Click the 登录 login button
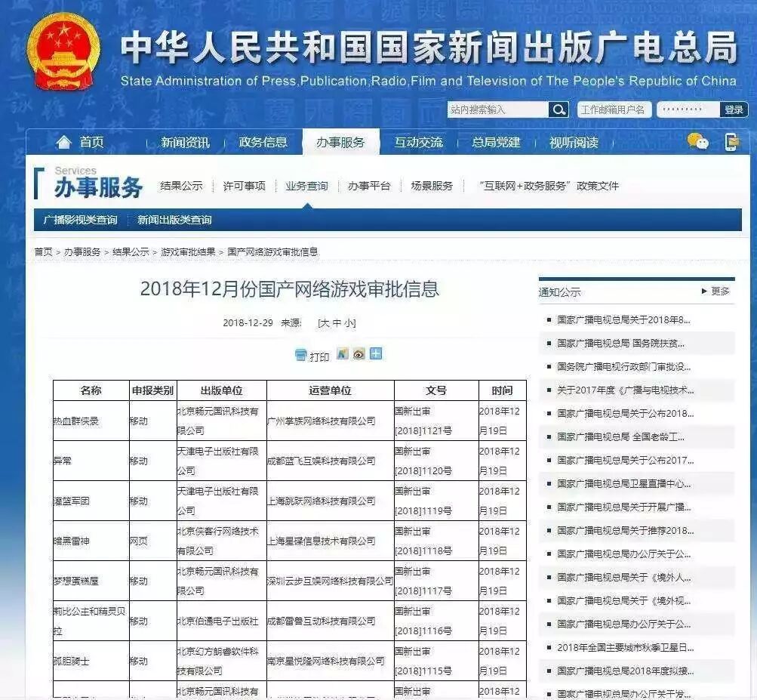757x700 pixels. click(x=733, y=109)
